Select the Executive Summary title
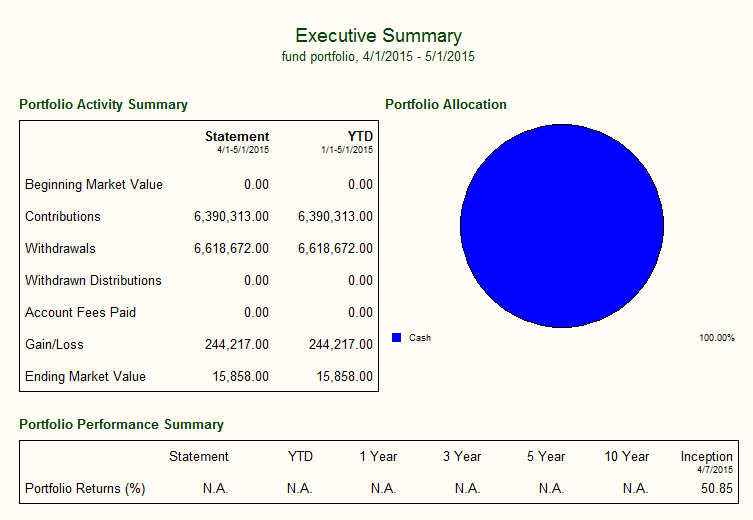The width and height of the screenshot is (753, 520). (x=378, y=36)
